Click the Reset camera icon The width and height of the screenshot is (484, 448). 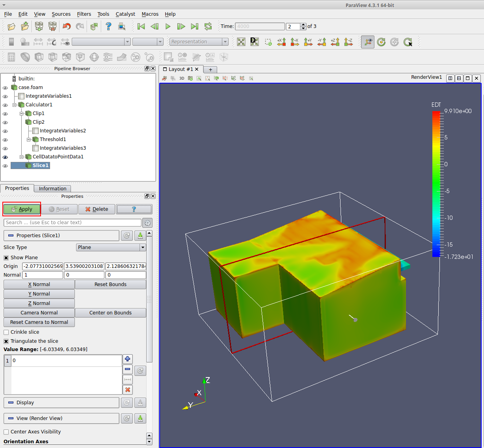pyautogui.click(x=241, y=42)
